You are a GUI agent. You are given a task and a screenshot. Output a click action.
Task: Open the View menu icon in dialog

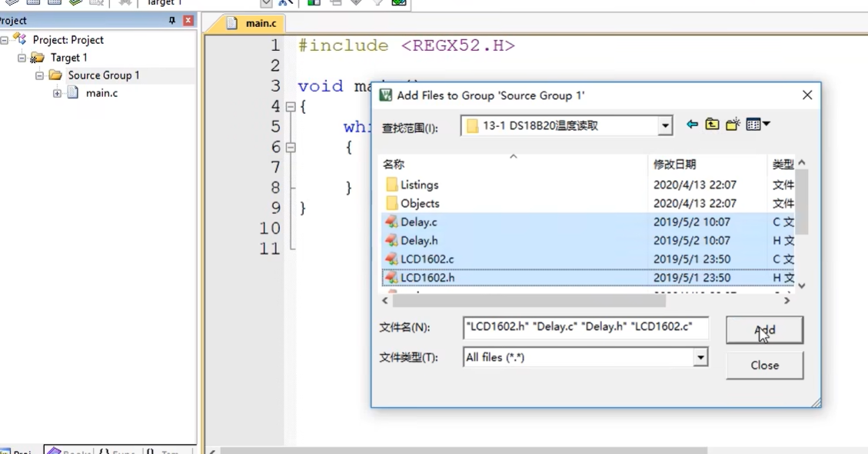758,124
